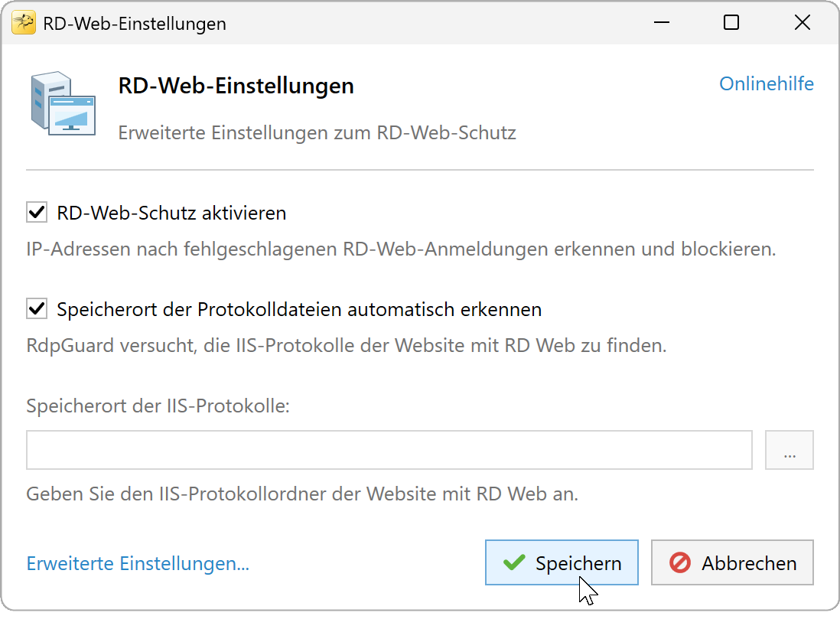Click the 'Erweiterte Einstellungen zum RD-Web-Schutz' subtitle

coord(317,132)
